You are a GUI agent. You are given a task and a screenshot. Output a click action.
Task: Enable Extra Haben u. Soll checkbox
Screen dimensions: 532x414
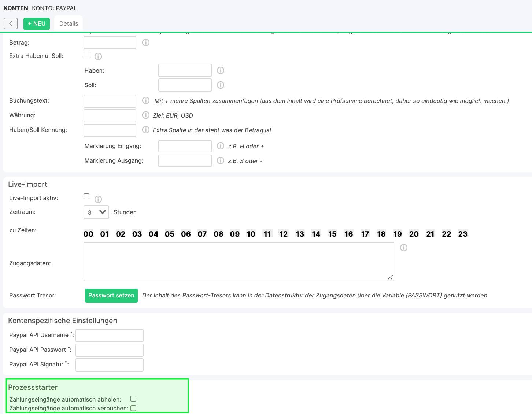86,53
